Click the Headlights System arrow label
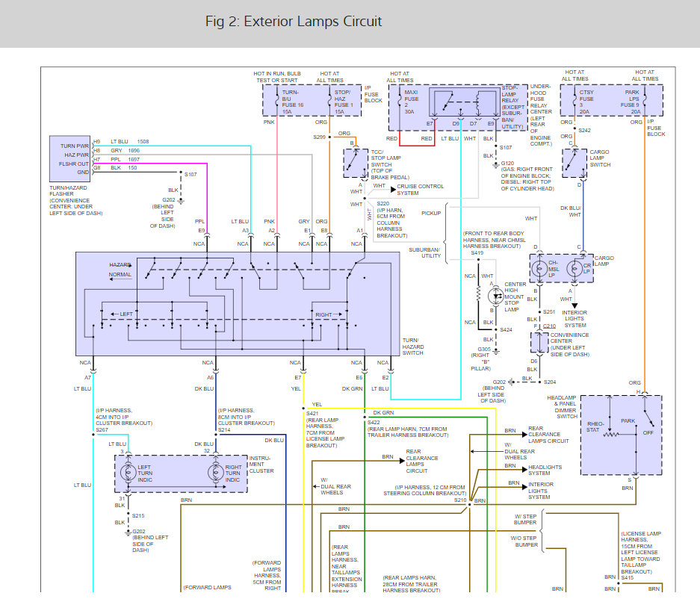Image resolution: width=700 pixels, height=599 pixels. point(545,470)
